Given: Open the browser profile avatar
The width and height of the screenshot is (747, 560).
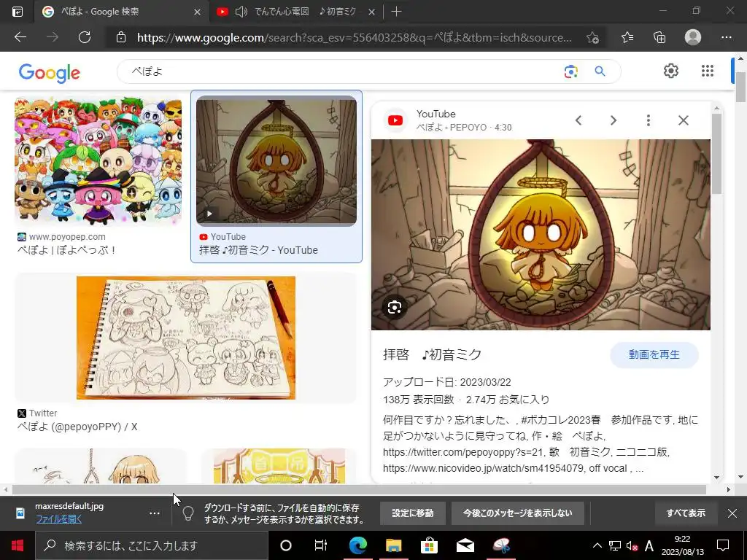Looking at the screenshot, I should coord(693,37).
